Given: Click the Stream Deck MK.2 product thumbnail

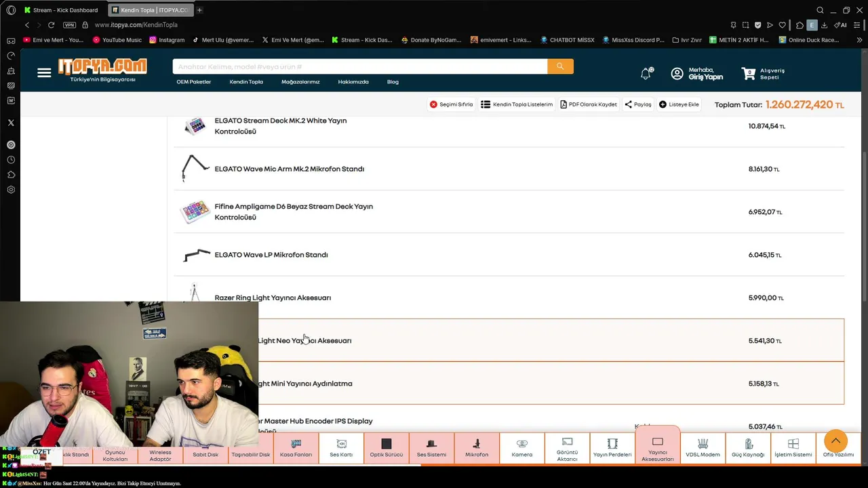Looking at the screenshot, I should (195, 126).
